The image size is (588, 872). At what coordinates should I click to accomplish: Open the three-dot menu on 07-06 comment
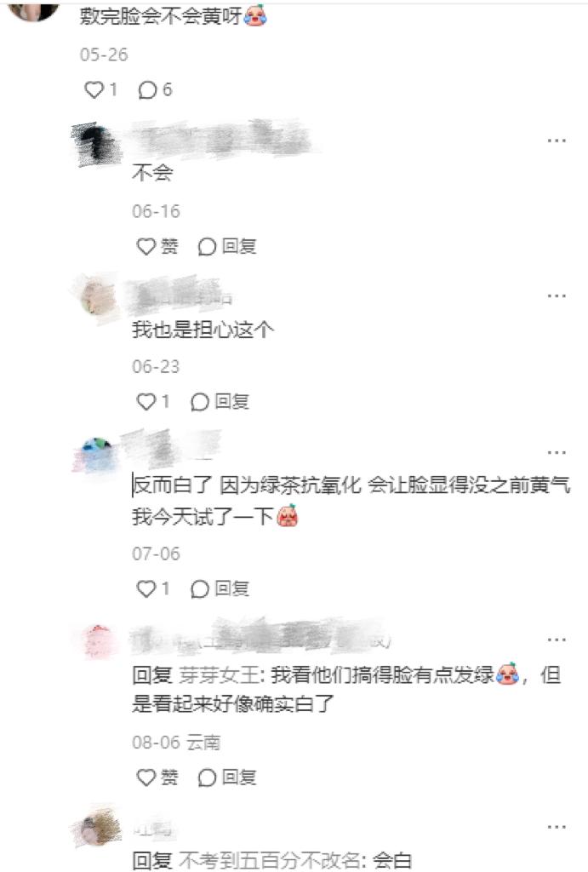pyautogui.click(x=557, y=453)
